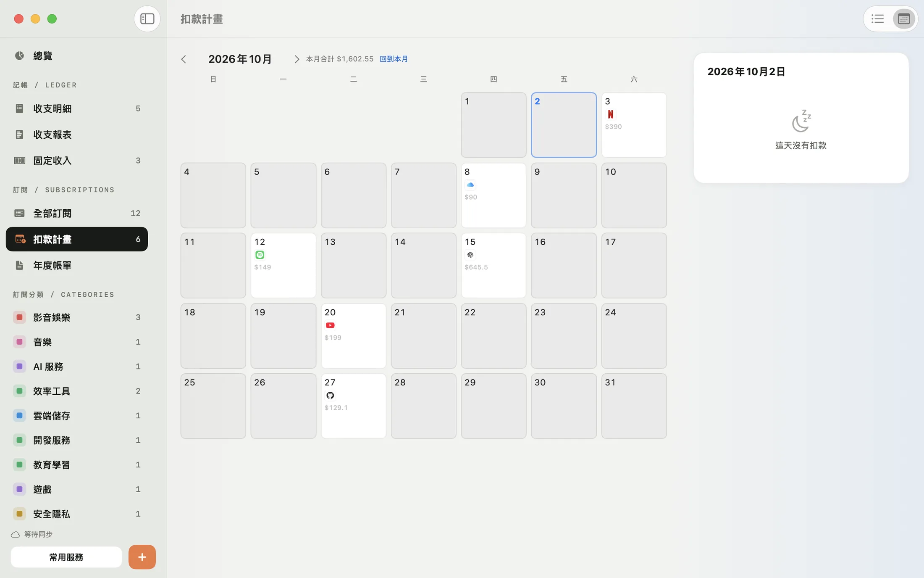This screenshot has width=924, height=578.
Task: Click the 年度帳單 file icon
Action: tap(19, 265)
